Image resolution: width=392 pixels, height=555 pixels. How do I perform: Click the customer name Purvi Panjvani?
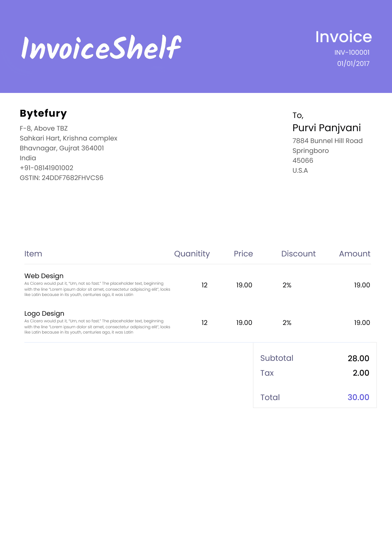pyautogui.click(x=326, y=128)
